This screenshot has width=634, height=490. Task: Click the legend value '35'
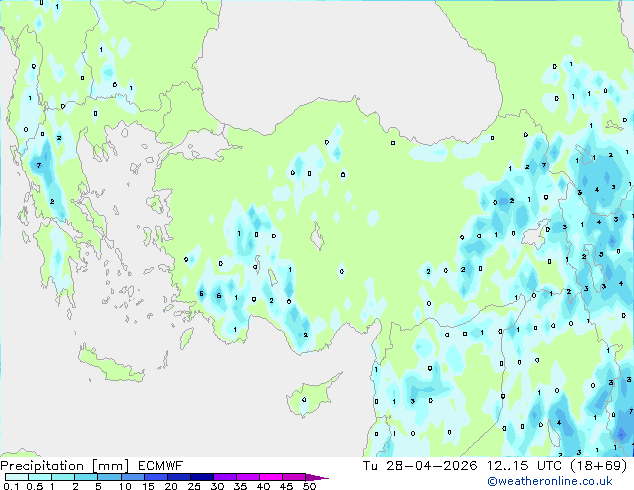click(240, 486)
